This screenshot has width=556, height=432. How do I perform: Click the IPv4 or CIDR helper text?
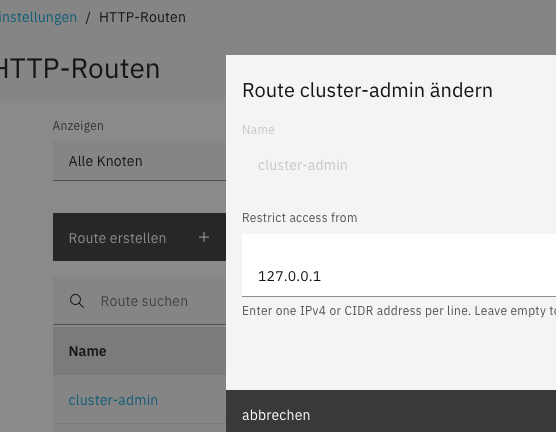pyautogui.click(x=399, y=311)
